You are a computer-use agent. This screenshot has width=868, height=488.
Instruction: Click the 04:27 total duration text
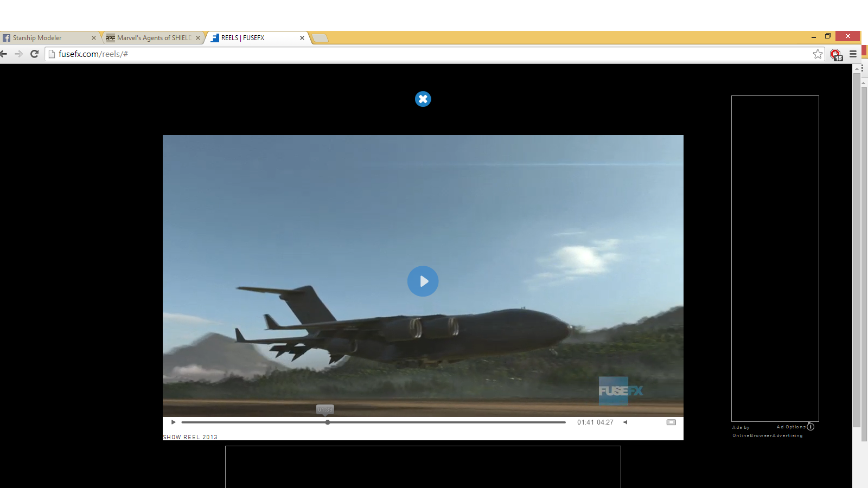605,422
